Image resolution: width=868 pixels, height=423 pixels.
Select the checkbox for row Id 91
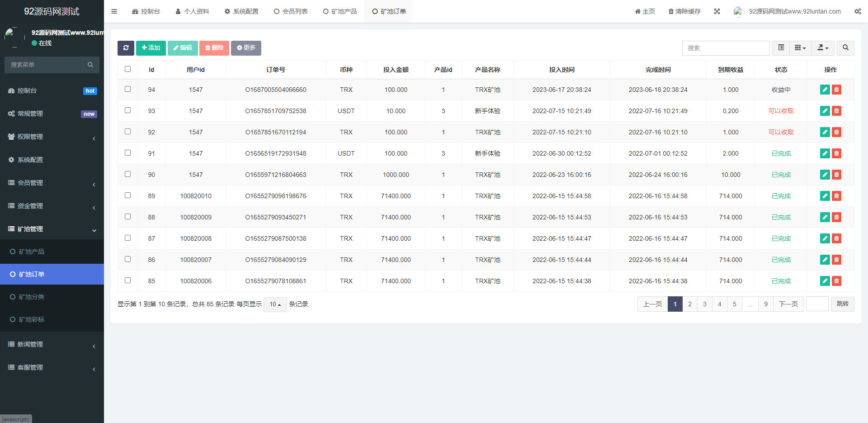click(x=127, y=153)
